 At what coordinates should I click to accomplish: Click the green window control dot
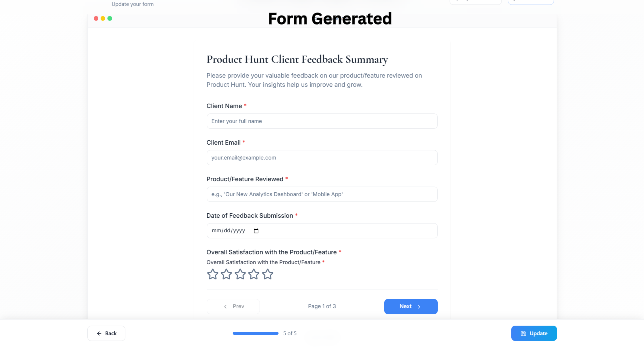pos(110,19)
